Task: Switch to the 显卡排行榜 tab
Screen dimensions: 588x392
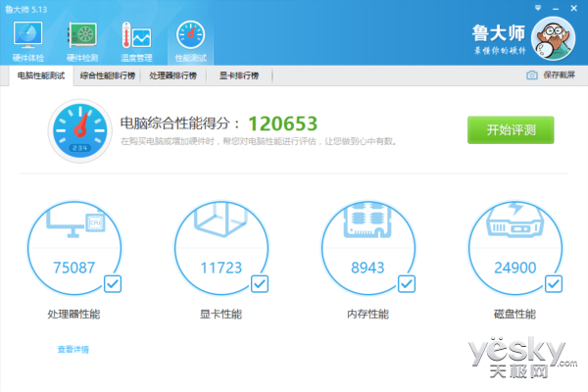Action: coord(239,75)
